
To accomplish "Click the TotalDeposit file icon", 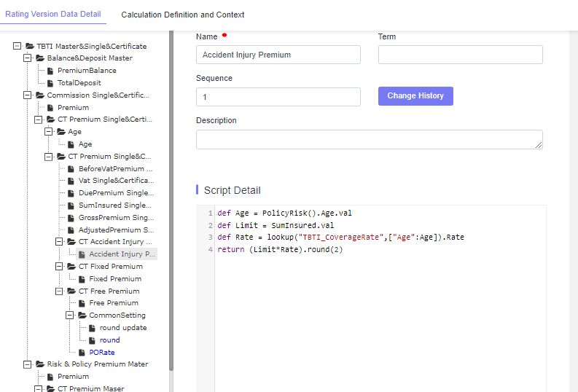I will click(50, 83).
